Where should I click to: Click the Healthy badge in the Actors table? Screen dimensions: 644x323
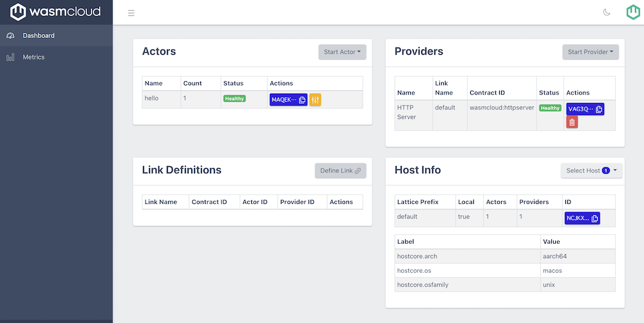pos(234,98)
